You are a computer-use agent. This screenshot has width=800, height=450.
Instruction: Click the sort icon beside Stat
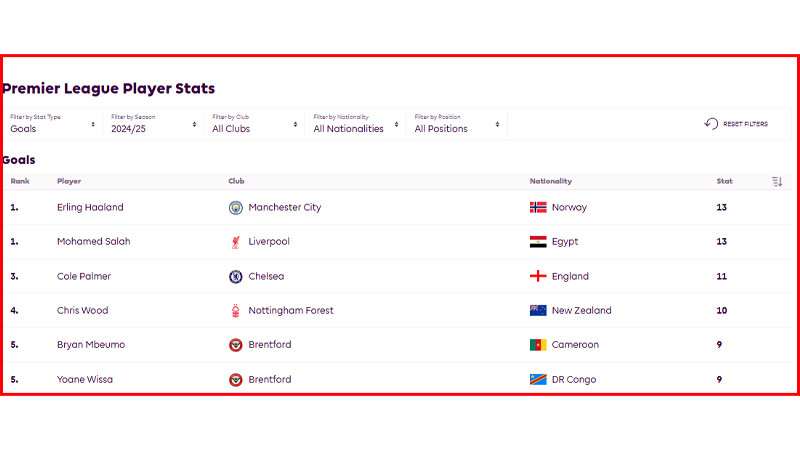coord(777,181)
